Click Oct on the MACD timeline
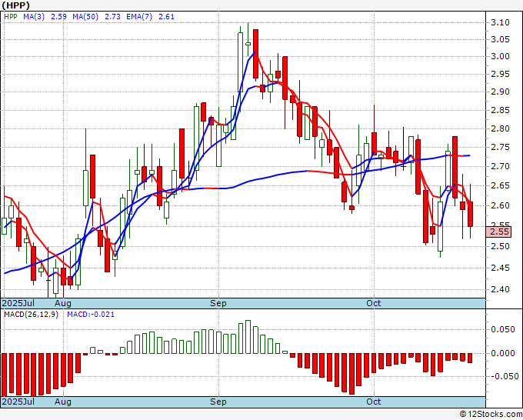523x420 pixels. point(374,402)
